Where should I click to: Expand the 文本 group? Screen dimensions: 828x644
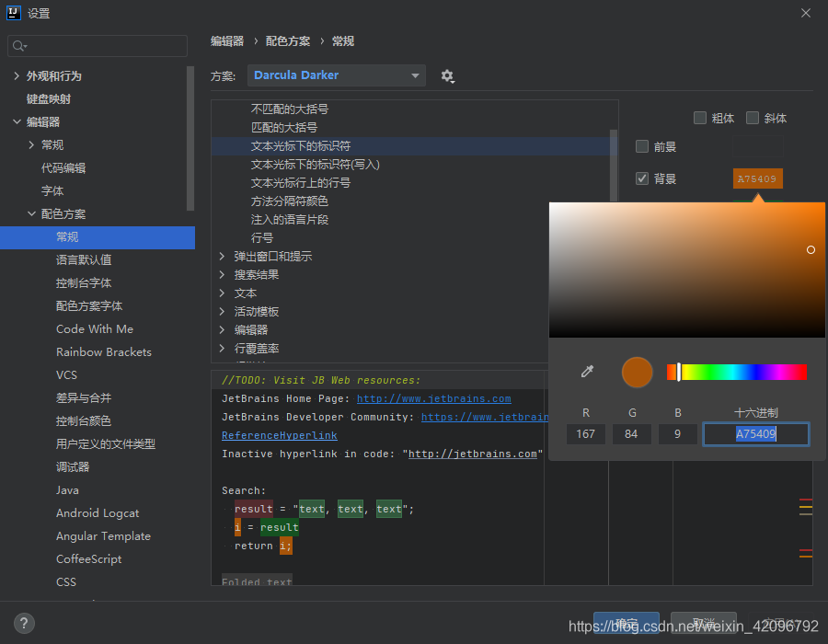pos(222,293)
